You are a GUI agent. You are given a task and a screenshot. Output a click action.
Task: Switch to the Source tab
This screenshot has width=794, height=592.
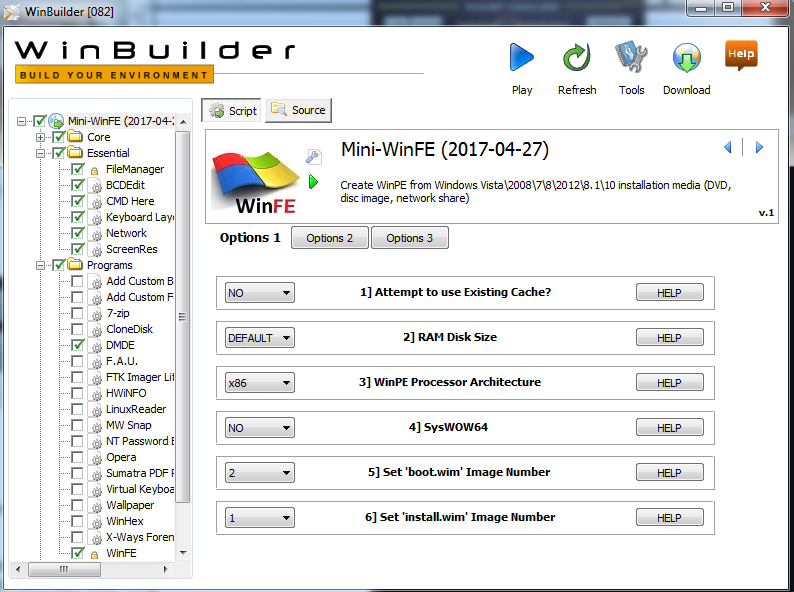click(x=299, y=110)
